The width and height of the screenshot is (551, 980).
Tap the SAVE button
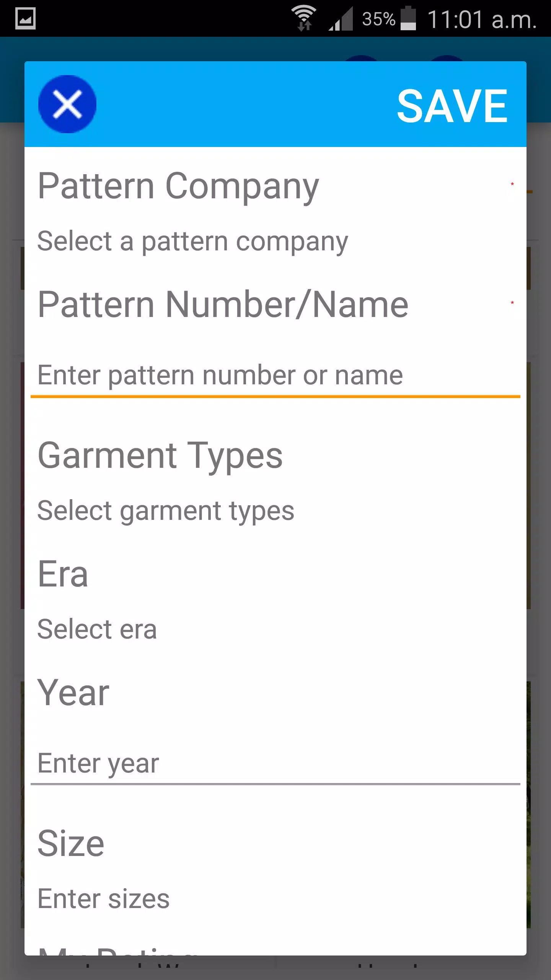(x=452, y=106)
